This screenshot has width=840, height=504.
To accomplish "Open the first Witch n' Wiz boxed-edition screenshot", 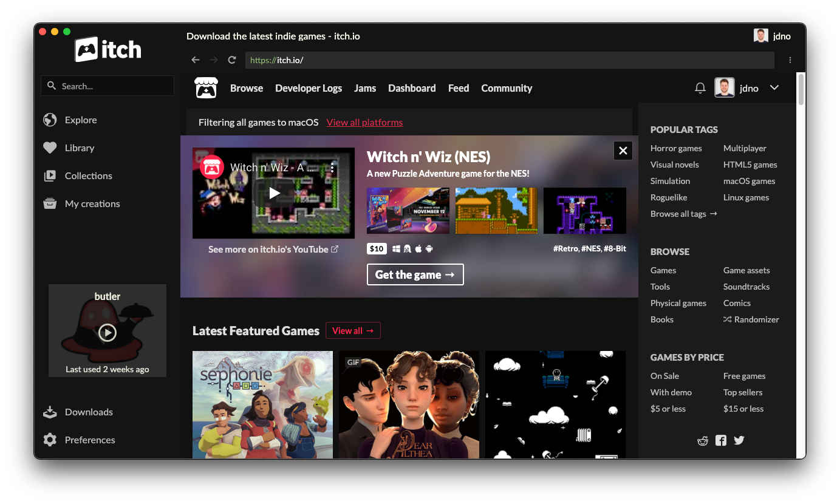I will [x=408, y=211].
